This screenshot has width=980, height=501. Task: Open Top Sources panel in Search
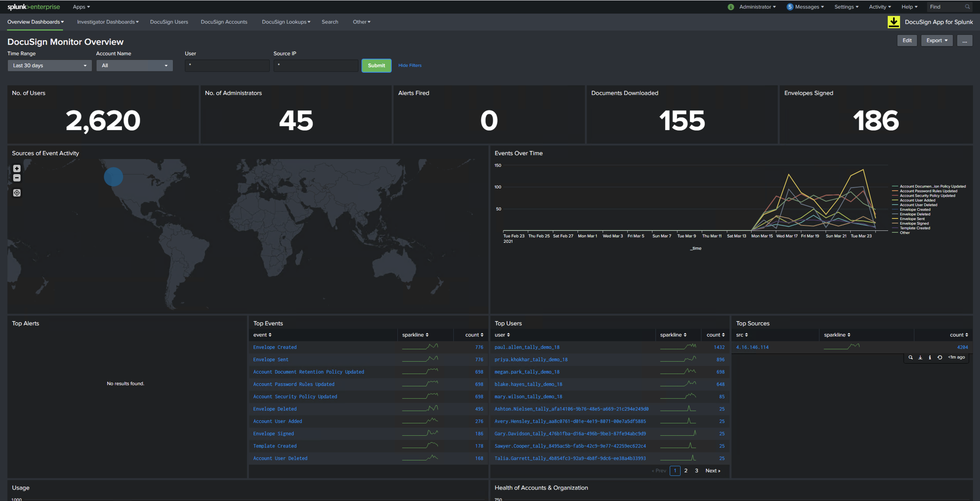911,357
